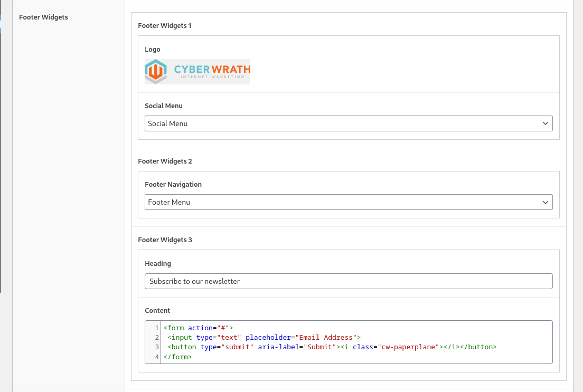583x392 pixels.
Task: Click the 'Footer Widgets 1' section heading
Action: tap(164, 25)
